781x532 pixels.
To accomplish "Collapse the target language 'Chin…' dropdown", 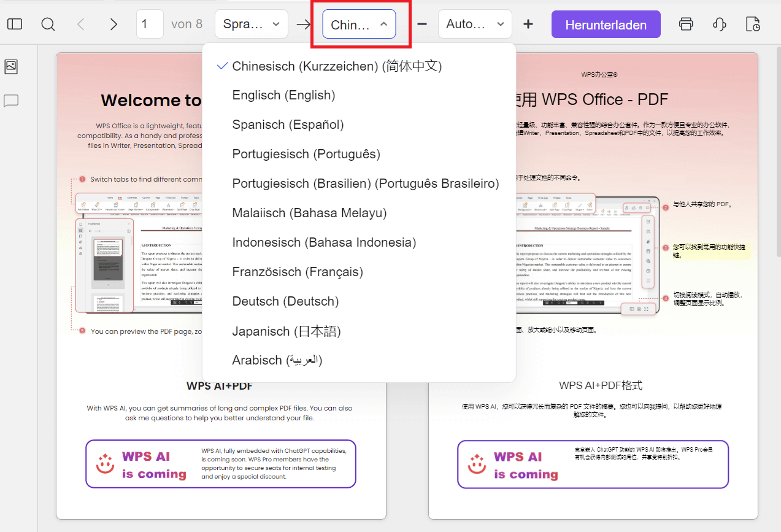I will [359, 24].
